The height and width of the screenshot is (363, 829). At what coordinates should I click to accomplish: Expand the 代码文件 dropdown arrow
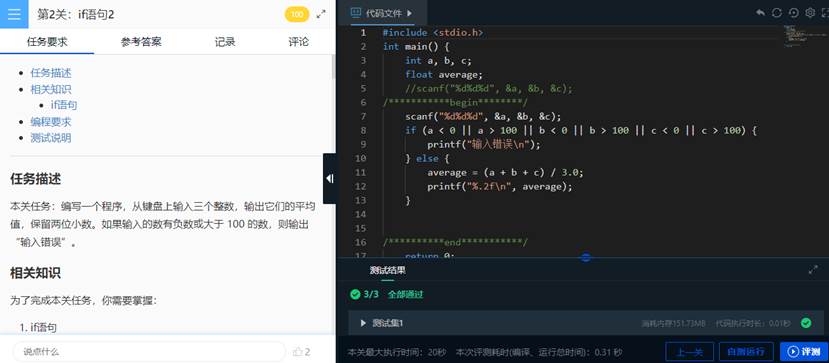[x=410, y=13]
